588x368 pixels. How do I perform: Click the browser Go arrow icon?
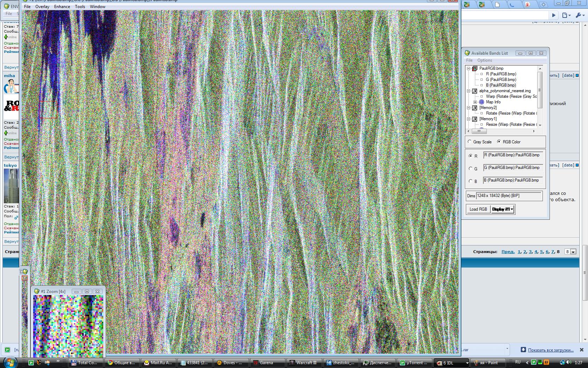pos(554,15)
